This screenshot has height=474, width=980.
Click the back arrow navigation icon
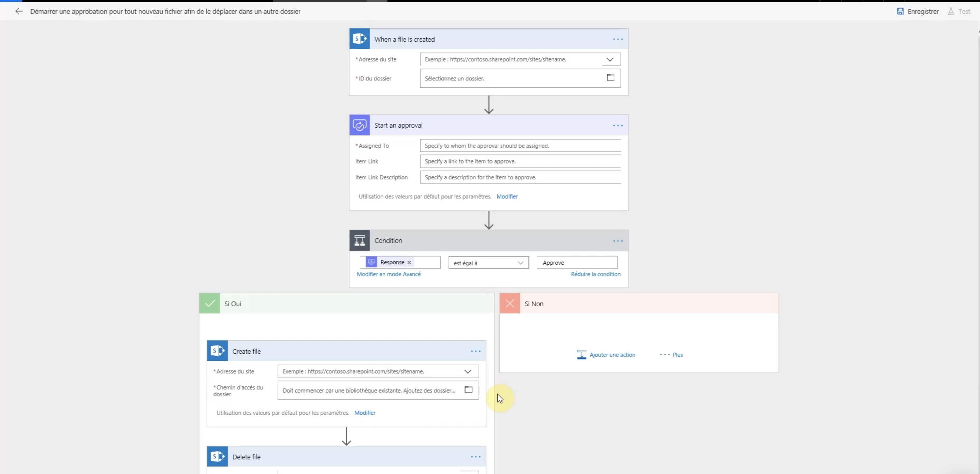coord(19,11)
